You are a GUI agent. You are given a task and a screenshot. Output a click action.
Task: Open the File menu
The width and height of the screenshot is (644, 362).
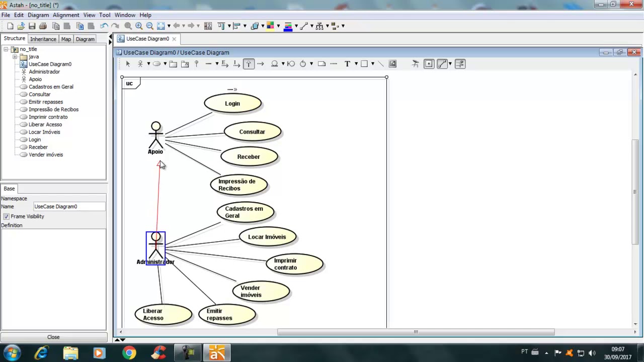click(x=6, y=15)
